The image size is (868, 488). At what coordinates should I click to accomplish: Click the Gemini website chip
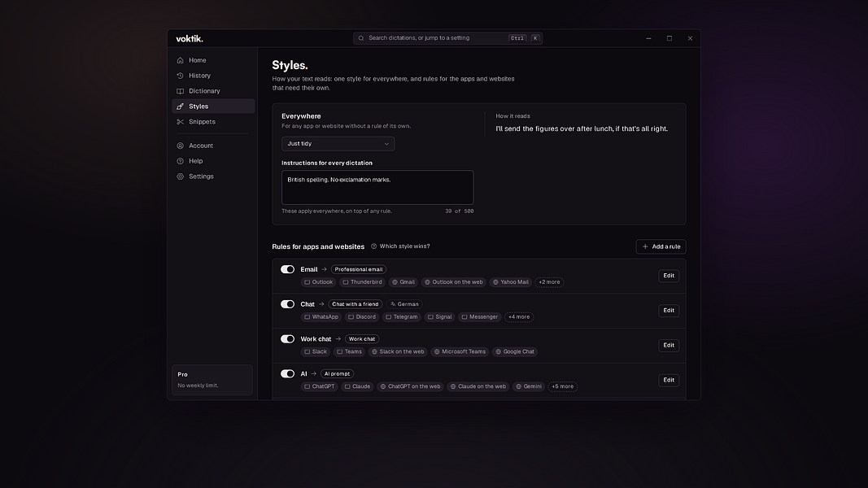coord(529,387)
